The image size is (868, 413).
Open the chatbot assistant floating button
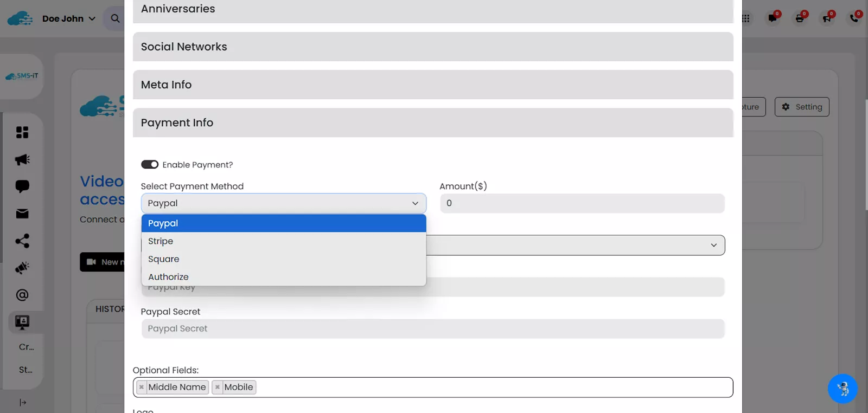[843, 389]
